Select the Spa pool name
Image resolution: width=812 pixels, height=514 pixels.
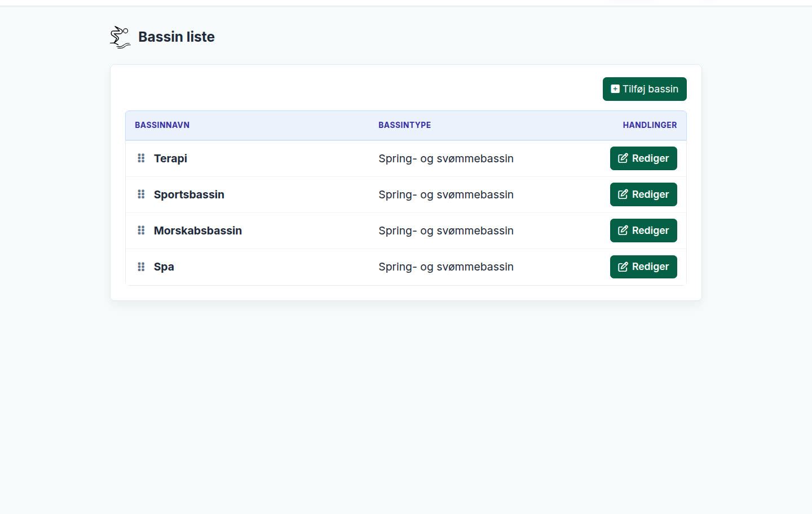pyautogui.click(x=164, y=267)
